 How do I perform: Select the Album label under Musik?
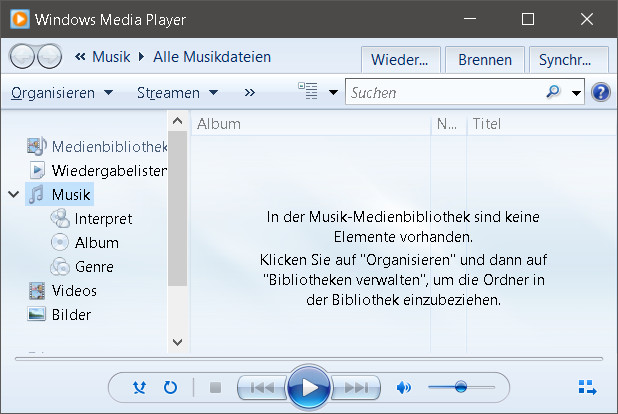97,243
